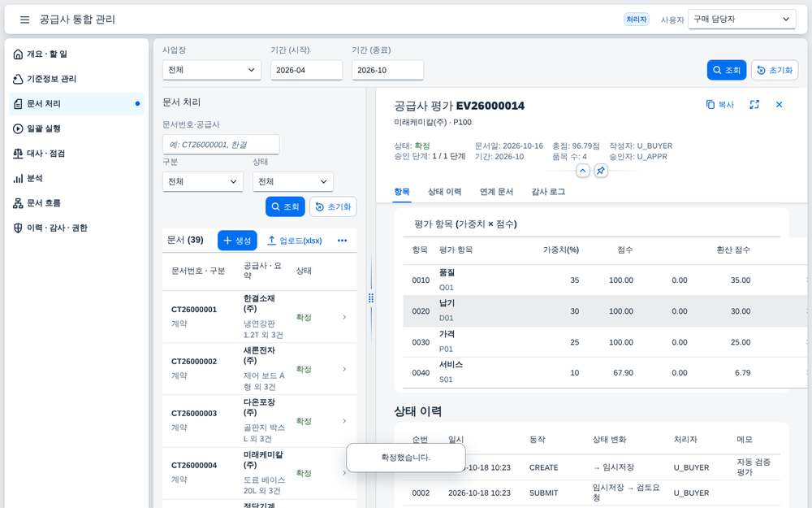Screen dimensions: 812x508
Task: Click document number CT26000003
Action: pyautogui.click(x=194, y=413)
